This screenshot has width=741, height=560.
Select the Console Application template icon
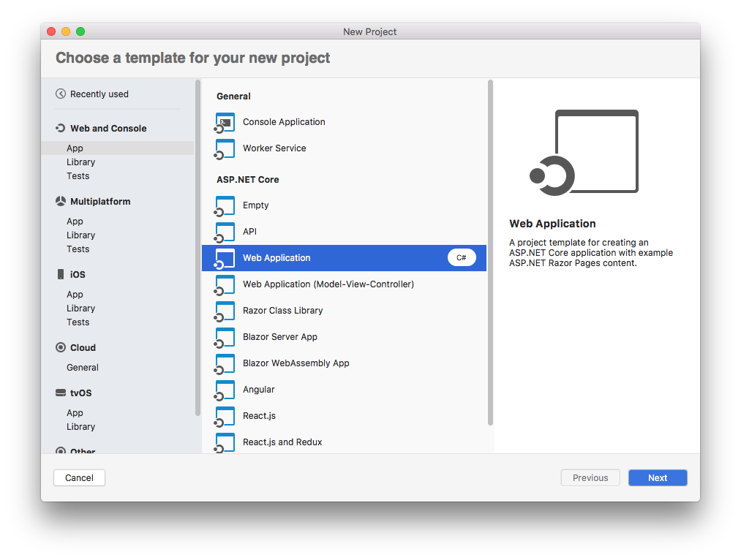pyautogui.click(x=224, y=122)
